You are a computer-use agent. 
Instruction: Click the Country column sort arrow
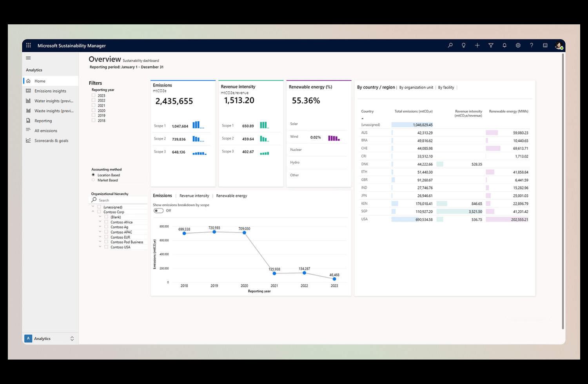[x=363, y=118]
